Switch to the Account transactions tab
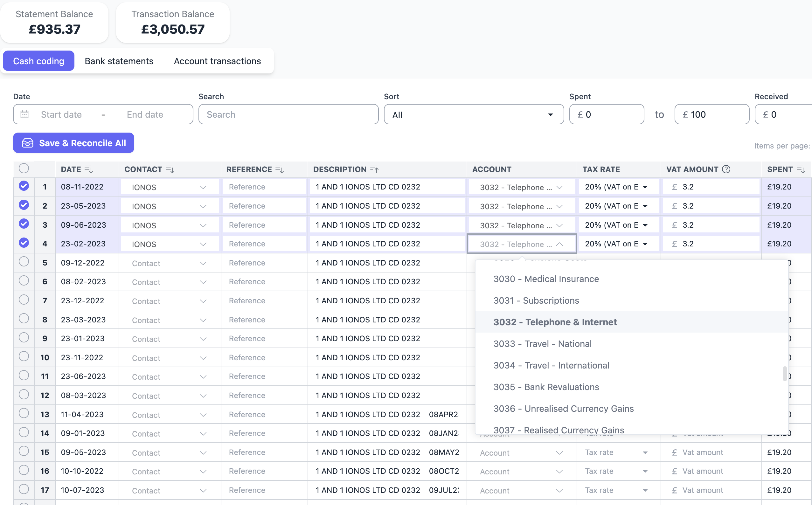 pos(217,61)
